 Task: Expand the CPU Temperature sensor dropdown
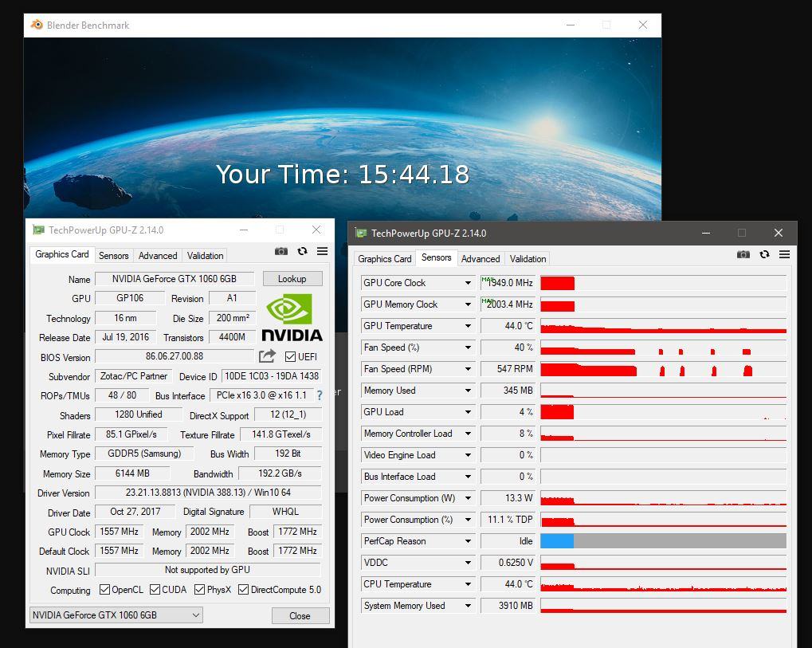[x=468, y=584]
